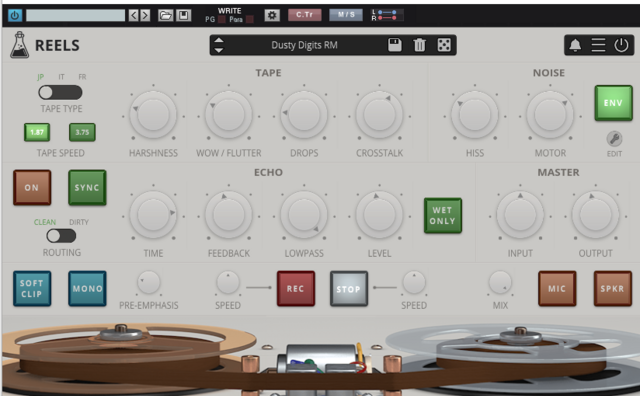This screenshot has width=640, height=396.
Task: Save preset with the floppy disk icon
Action: point(395,44)
